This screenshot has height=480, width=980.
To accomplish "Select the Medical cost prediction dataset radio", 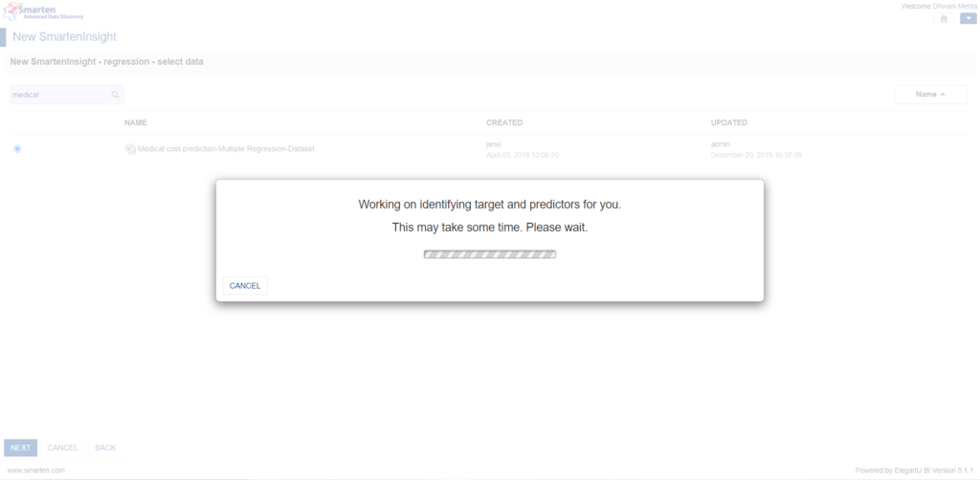I will [x=17, y=148].
